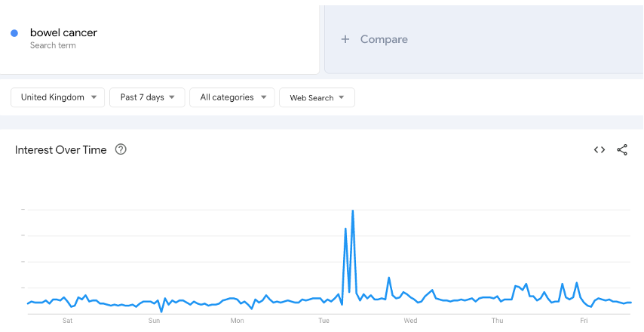Click the Tue axis label
Image resolution: width=644 pixels, height=332 pixels.
[x=324, y=321]
